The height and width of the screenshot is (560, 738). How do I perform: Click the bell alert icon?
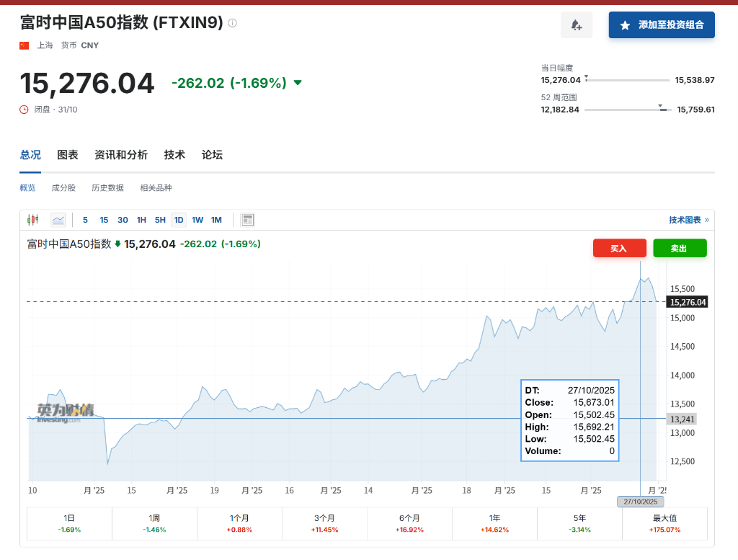point(576,25)
